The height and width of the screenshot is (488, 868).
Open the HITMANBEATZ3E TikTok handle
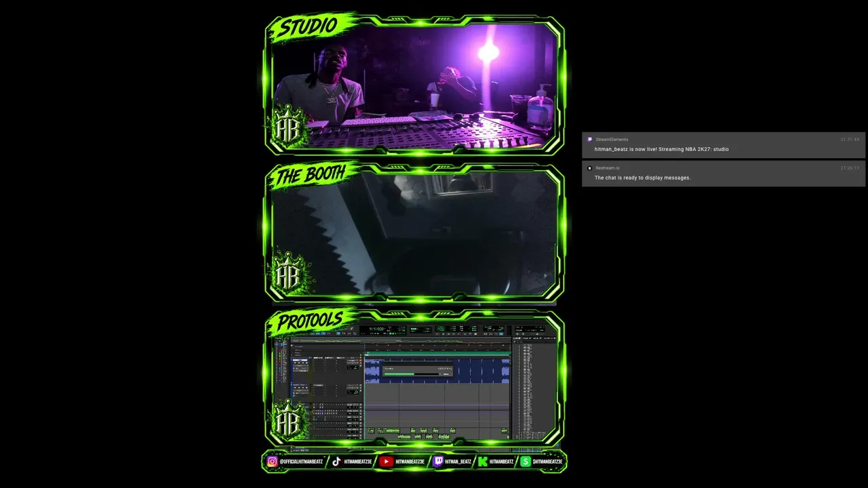(x=358, y=462)
